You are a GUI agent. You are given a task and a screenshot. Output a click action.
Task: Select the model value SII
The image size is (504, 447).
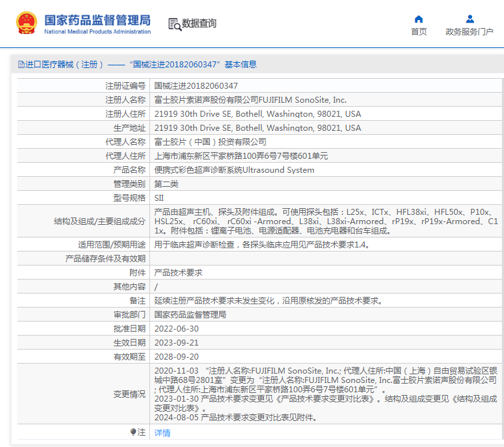pos(159,197)
